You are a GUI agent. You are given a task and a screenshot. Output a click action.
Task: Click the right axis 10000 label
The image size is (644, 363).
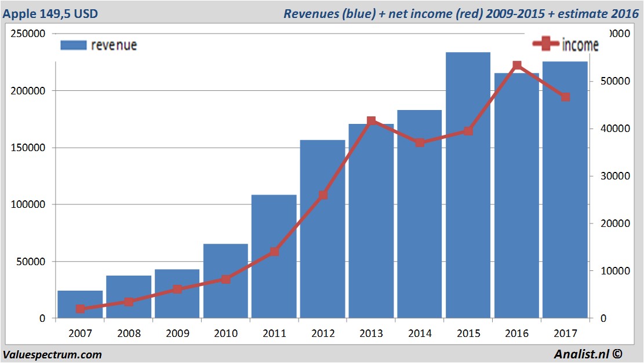[x=615, y=271]
